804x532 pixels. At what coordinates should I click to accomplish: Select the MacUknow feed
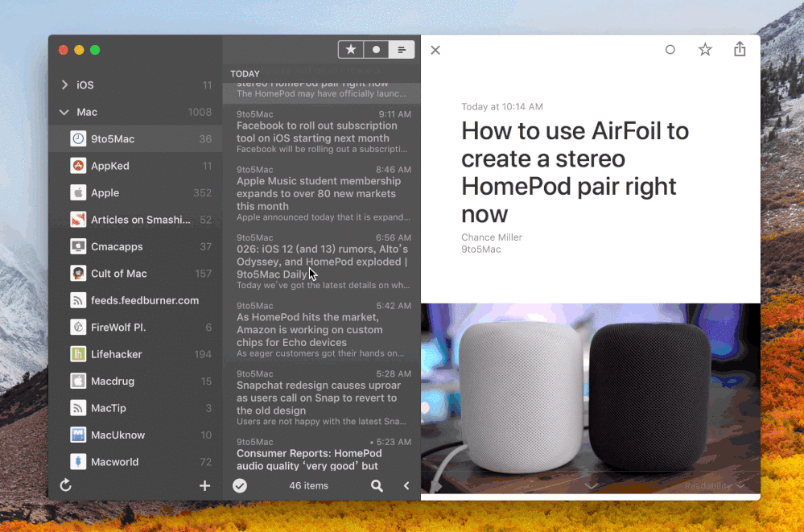point(135,435)
